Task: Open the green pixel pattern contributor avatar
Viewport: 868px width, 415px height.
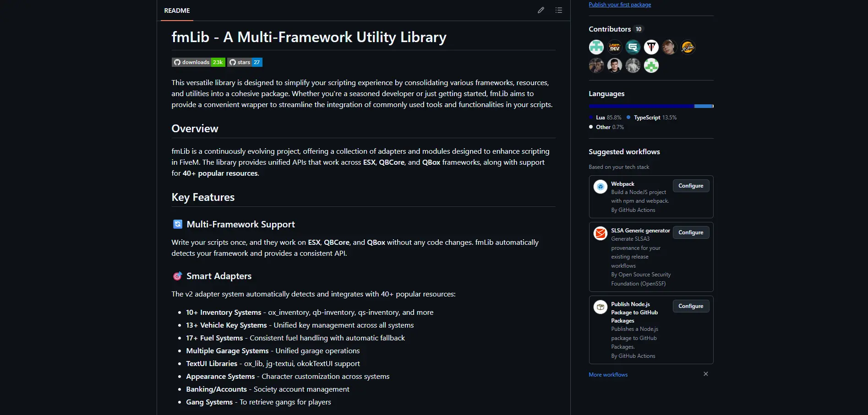Action: pos(651,65)
